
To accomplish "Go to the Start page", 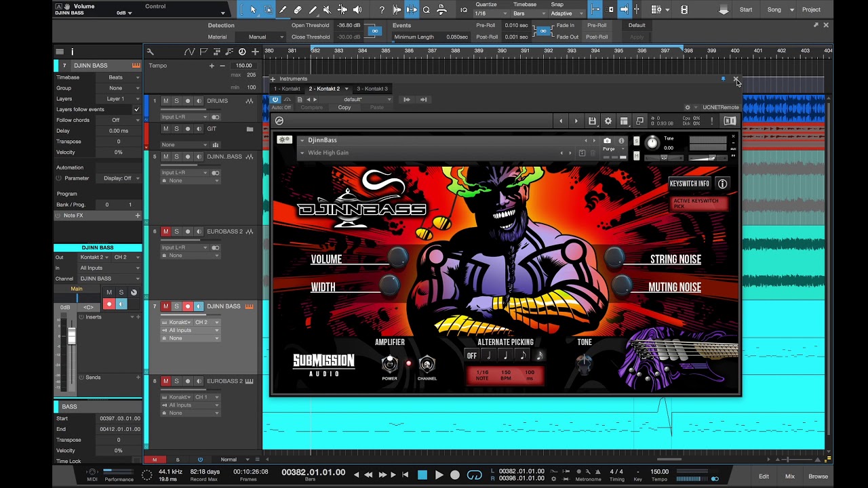I will coord(746,9).
